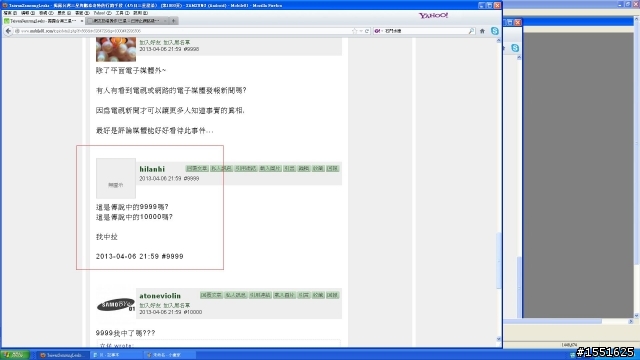Click the Skype icon in the background window
640x360 pixels.
tap(515, 48)
